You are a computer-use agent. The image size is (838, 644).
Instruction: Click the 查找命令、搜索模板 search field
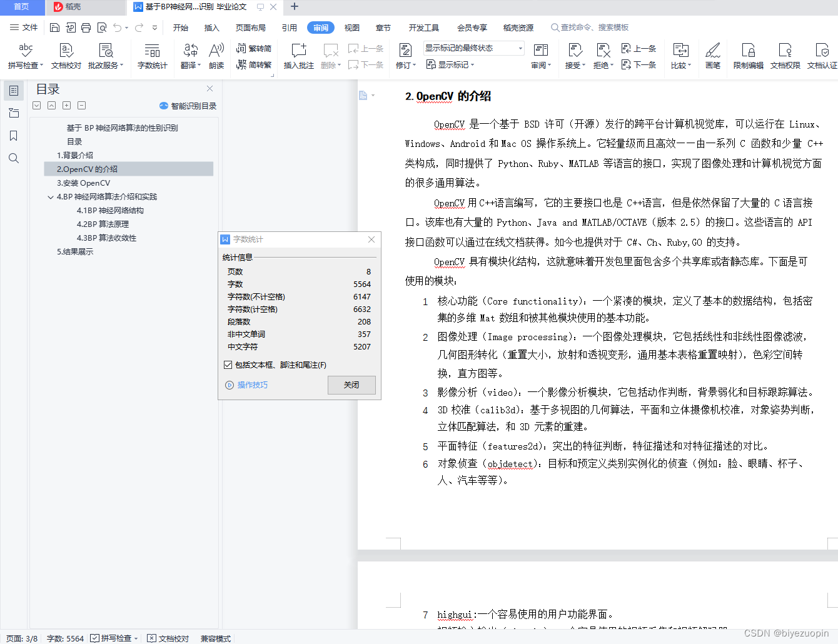[592, 28]
